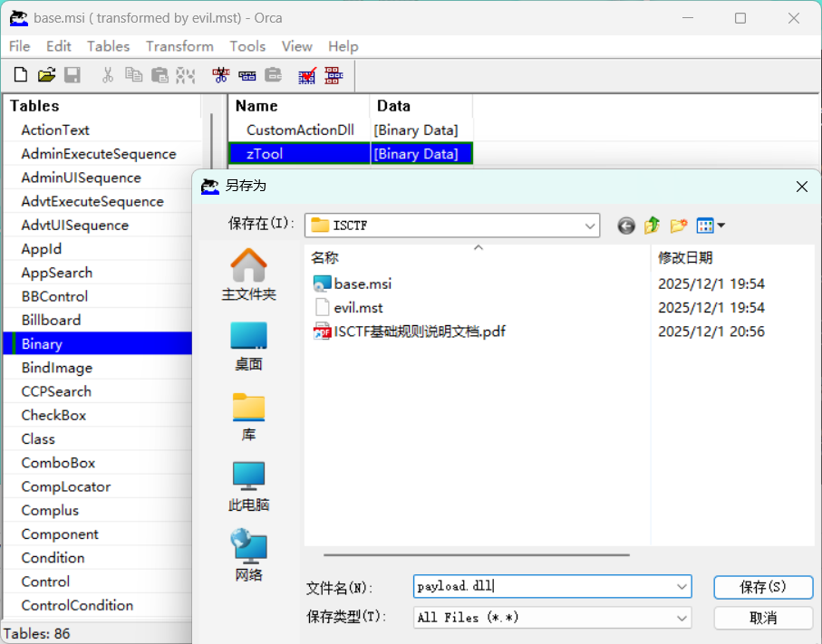Click the Back navigation arrow in save dialog
This screenshot has width=822, height=644.
point(625,226)
